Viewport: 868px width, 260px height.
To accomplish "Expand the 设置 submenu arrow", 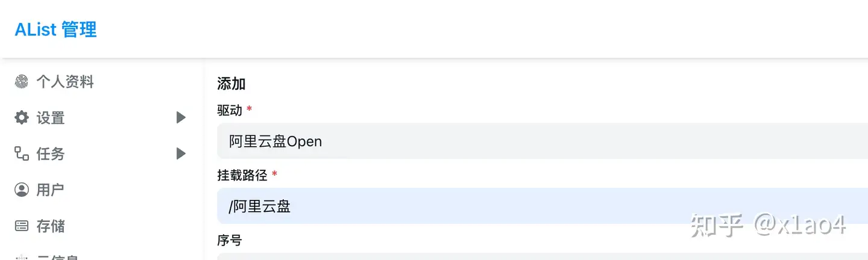I will [x=181, y=118].
